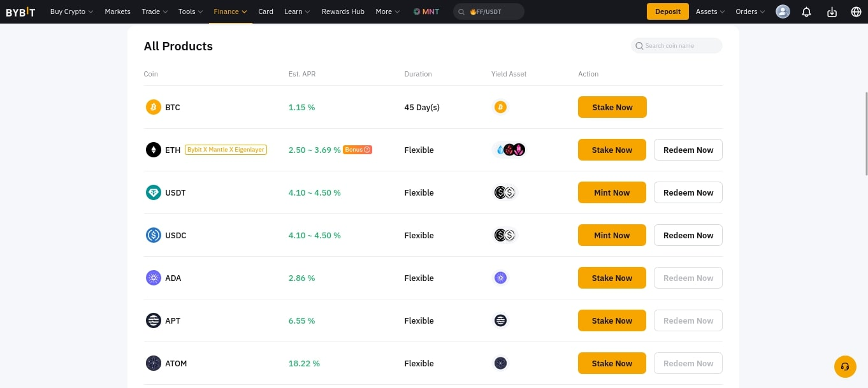Image resolution: width=868 pixels, height=388 pixels.
Task: Click the Search coin name field
Action: 679,46
